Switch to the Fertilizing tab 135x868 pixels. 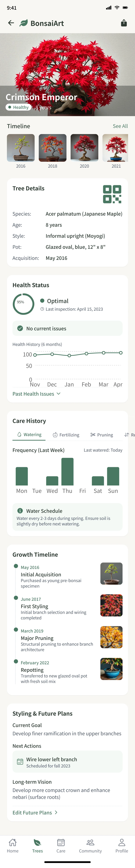click(x=66, y=435)
